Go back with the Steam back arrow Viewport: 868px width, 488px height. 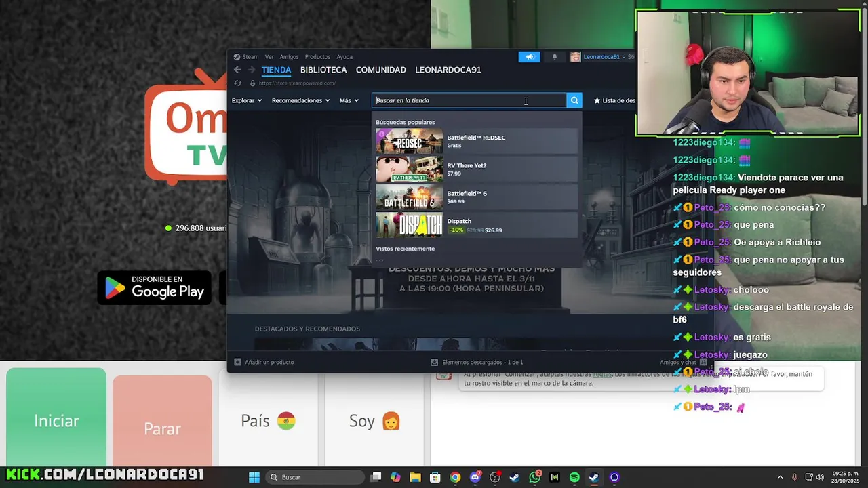pos(237,70)
